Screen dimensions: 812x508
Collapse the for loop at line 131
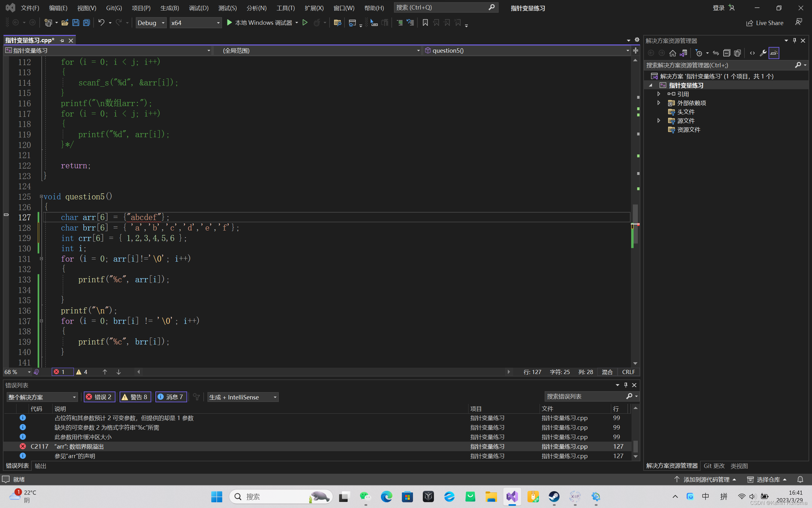coord(41,259)
